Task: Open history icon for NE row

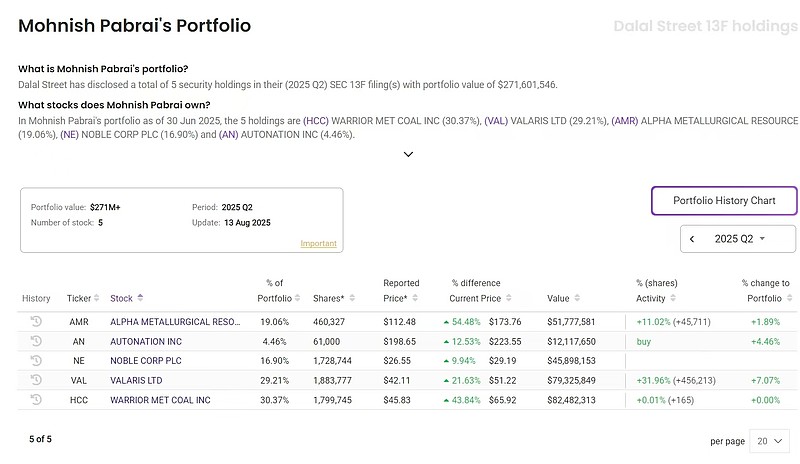Action: click(36, 360)
